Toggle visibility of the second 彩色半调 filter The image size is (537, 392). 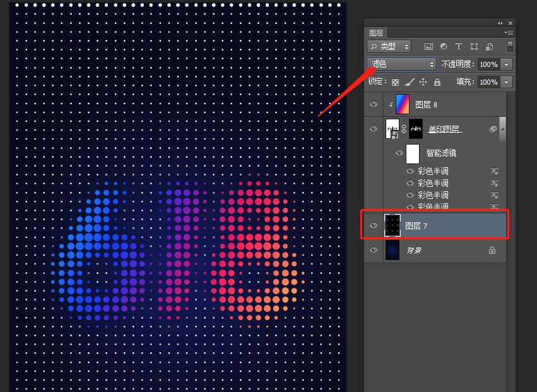(410, 183)
